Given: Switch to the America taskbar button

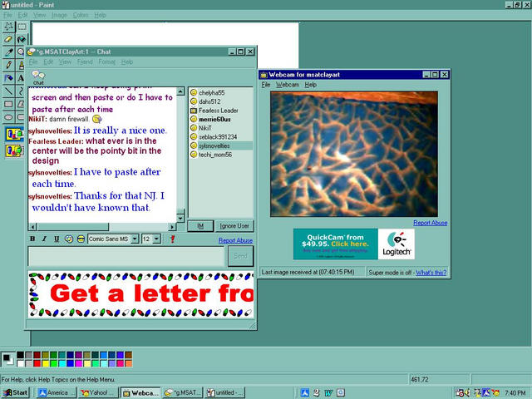Looking at the screenshot, I should pyautogui.click(x=56, y=393).
